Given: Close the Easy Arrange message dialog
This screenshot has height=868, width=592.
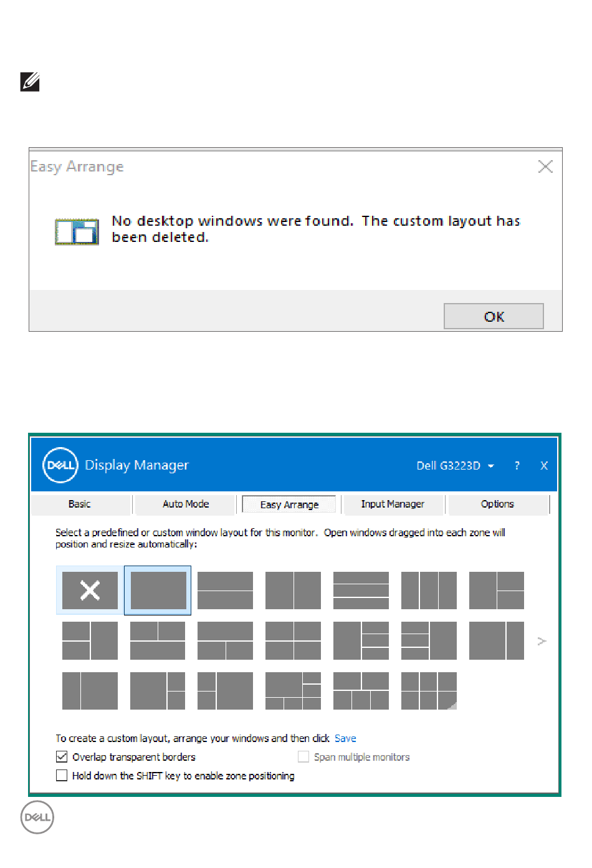Looking at the screenshot, I should (x=545, y=166).
